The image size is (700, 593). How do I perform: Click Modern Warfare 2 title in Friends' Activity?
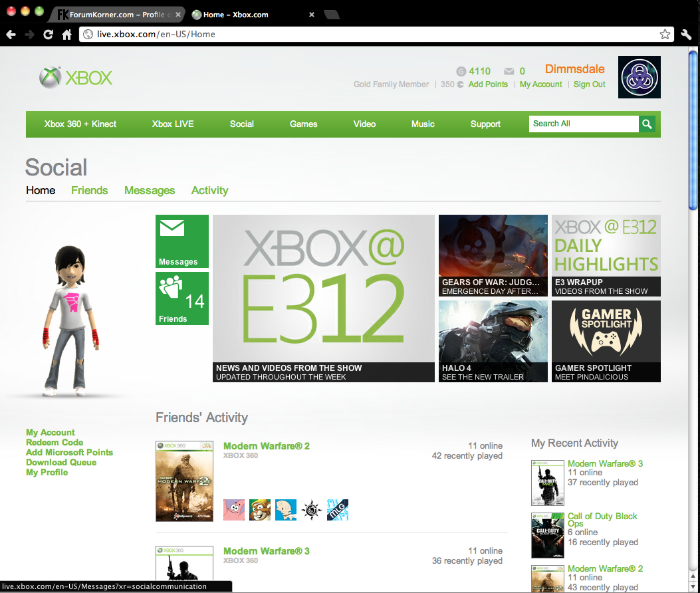(267, 446)
